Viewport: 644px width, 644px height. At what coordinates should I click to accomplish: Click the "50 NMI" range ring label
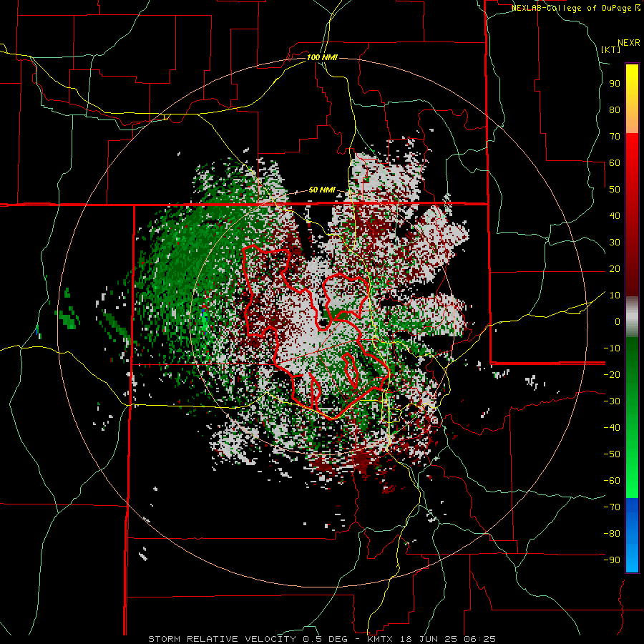pos(322,190)
